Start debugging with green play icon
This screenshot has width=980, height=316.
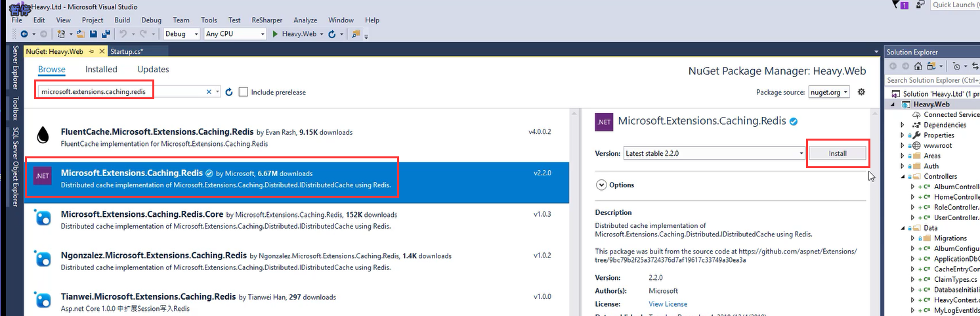[276, 34]
